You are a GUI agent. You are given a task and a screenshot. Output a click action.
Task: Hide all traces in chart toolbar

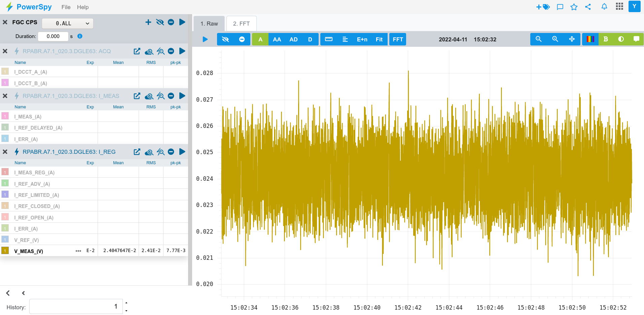[225, 39]
